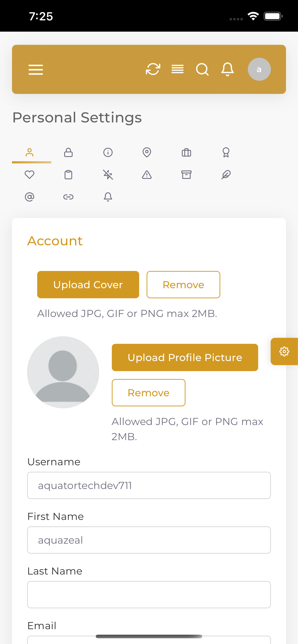Open the archive box tab
The width and height of the screenshot is (298, 644).
[186, 174]
